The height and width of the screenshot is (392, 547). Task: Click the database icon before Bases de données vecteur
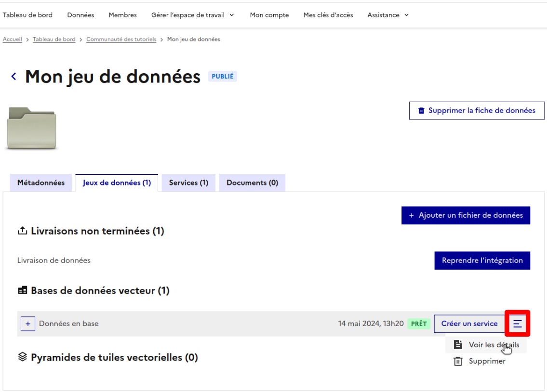click(22, 290)
